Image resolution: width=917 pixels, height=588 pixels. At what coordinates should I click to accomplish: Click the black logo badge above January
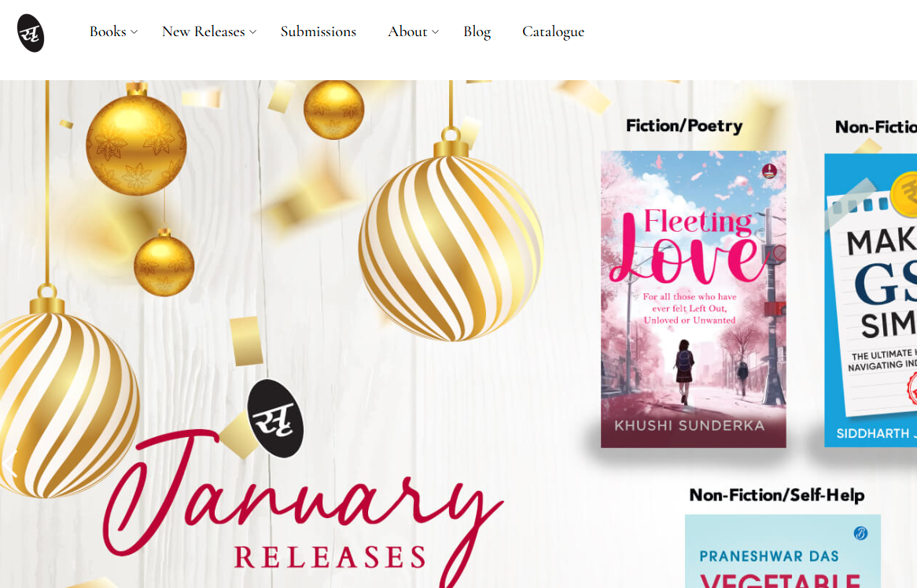(x=275, y=418)
